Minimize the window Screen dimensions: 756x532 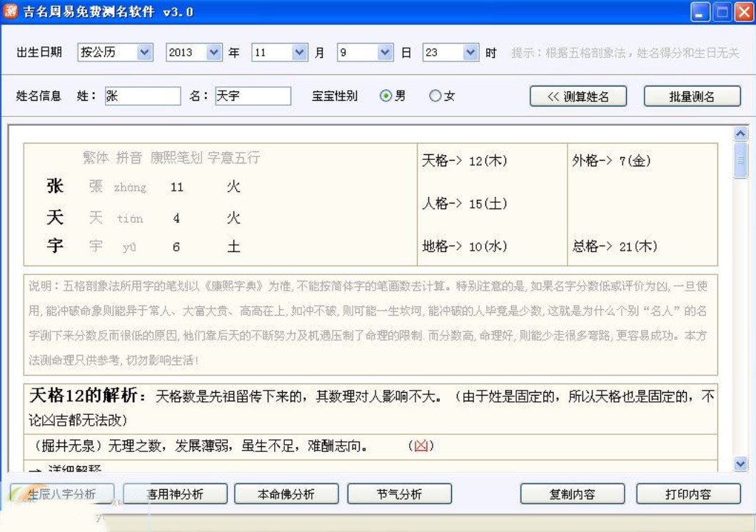(x=700, y=11)
